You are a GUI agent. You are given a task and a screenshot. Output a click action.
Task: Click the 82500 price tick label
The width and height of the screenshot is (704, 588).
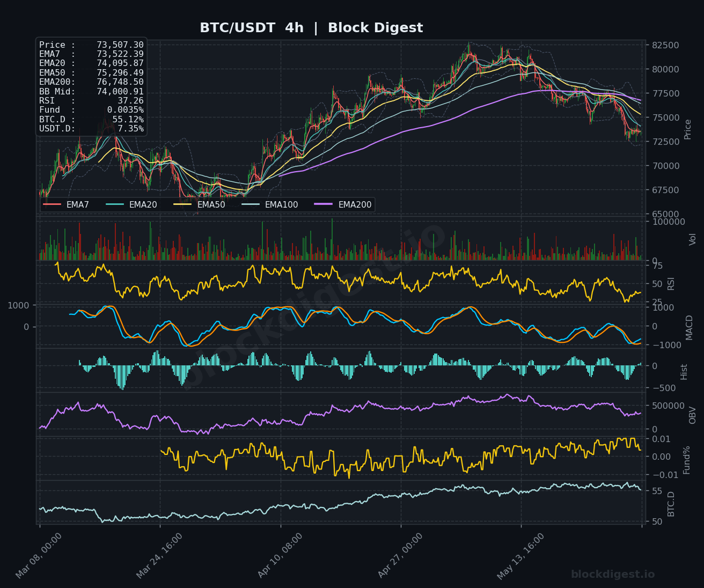click(665, 45)
